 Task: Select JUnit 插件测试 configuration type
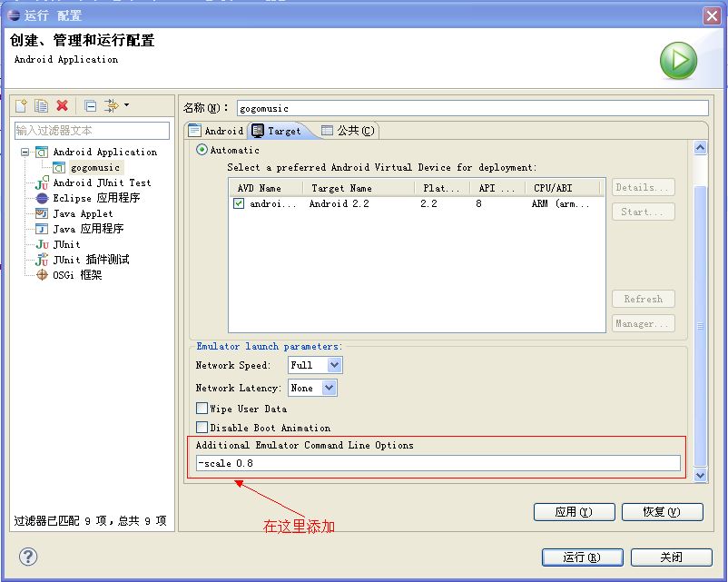[x=91, y=260]
